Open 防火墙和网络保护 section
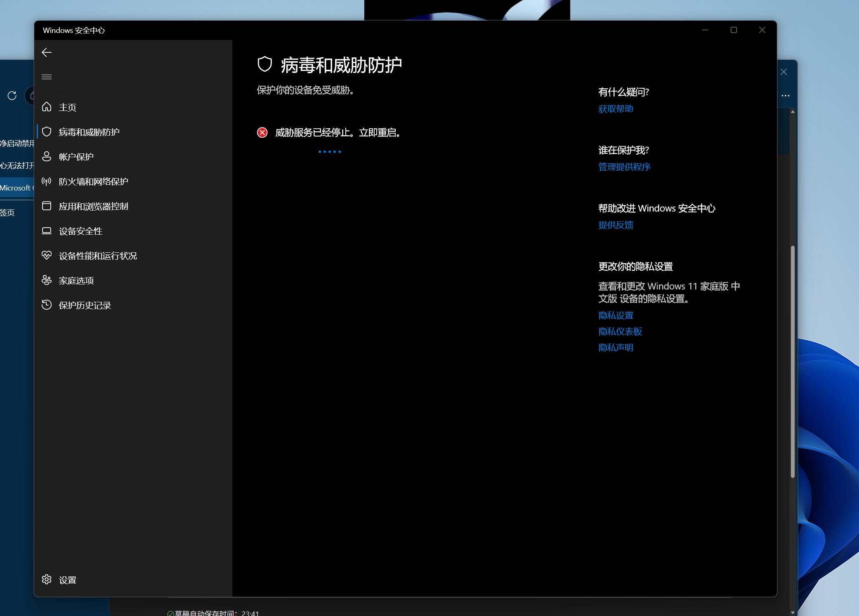Screen dimensions: 859x616 (133, 181)
